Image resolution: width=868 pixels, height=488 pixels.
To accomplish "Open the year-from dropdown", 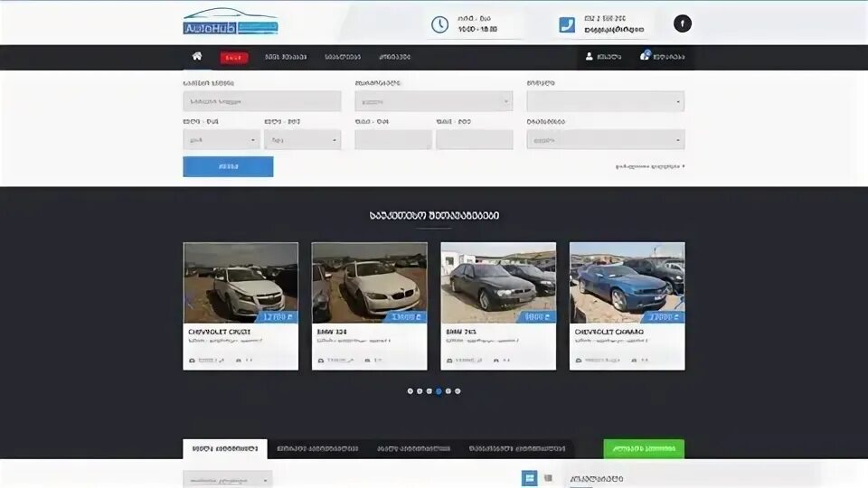I will (x=222, y=140).
